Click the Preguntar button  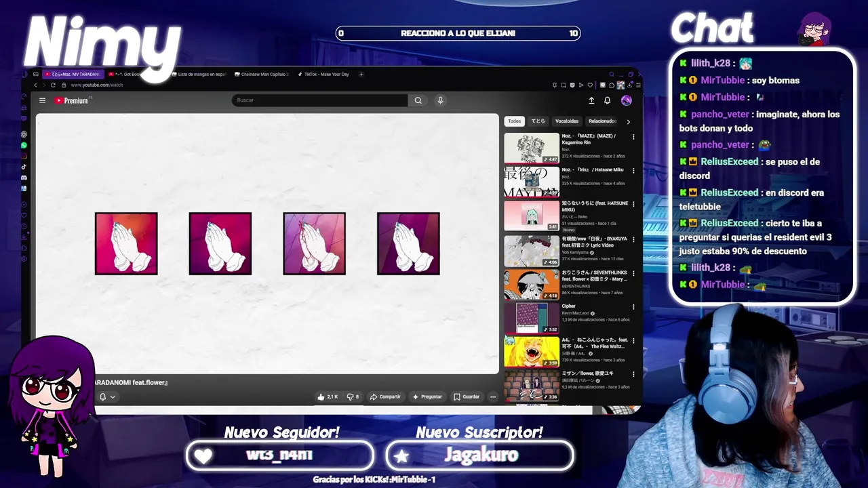coord(427,396)
